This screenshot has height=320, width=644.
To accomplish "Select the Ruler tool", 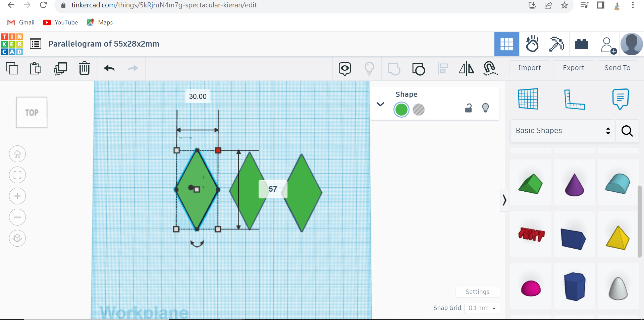I will coord(575,99).
